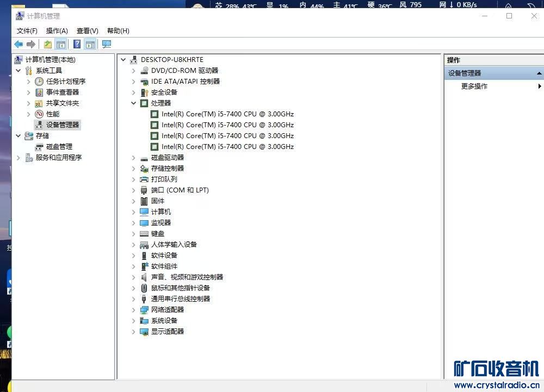The image size is (544, 392).
Task: Select the 共享文件夹 icon
Action: tap(39, 103)
